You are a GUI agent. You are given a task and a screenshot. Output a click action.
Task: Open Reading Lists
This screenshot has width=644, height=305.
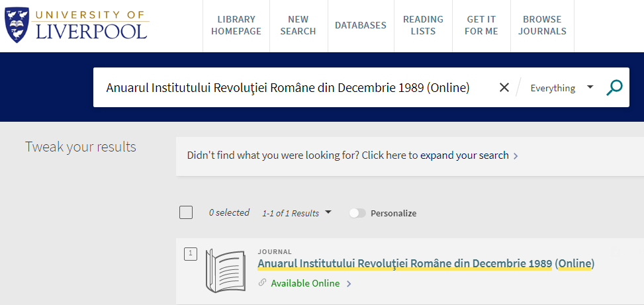(423, 25)
